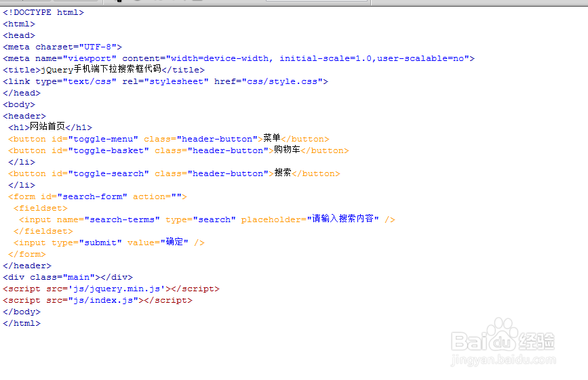Click the opening <html> tag line
Viewport: 588px width, 380px height.
point(19,24)
